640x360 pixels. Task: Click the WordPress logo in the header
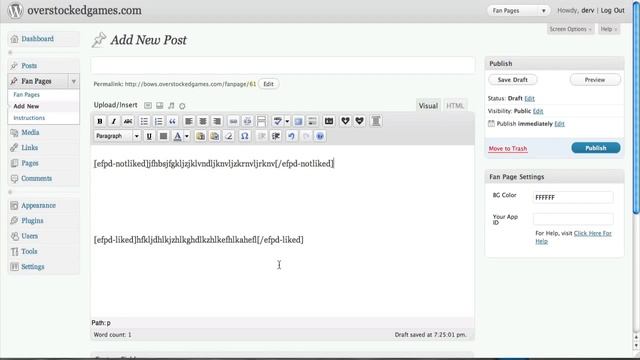click(15, 10)
